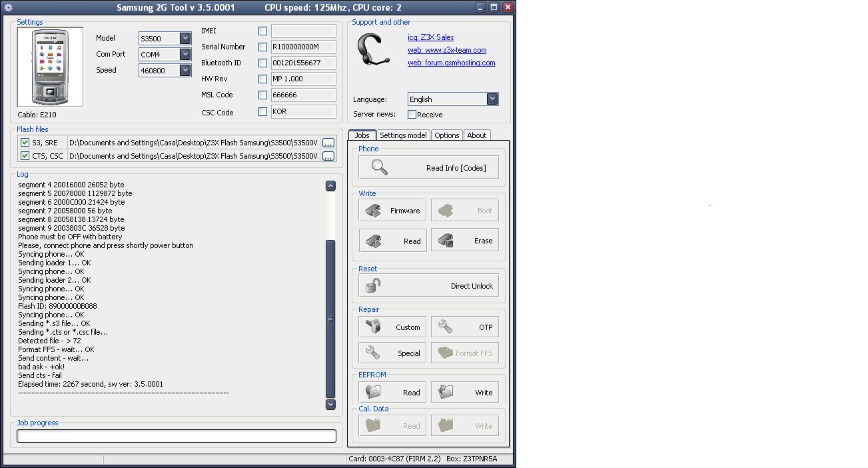The height and width of the screenshot is (468, 868).
Task: Switch to the About tab
Action: click(477, 135)
